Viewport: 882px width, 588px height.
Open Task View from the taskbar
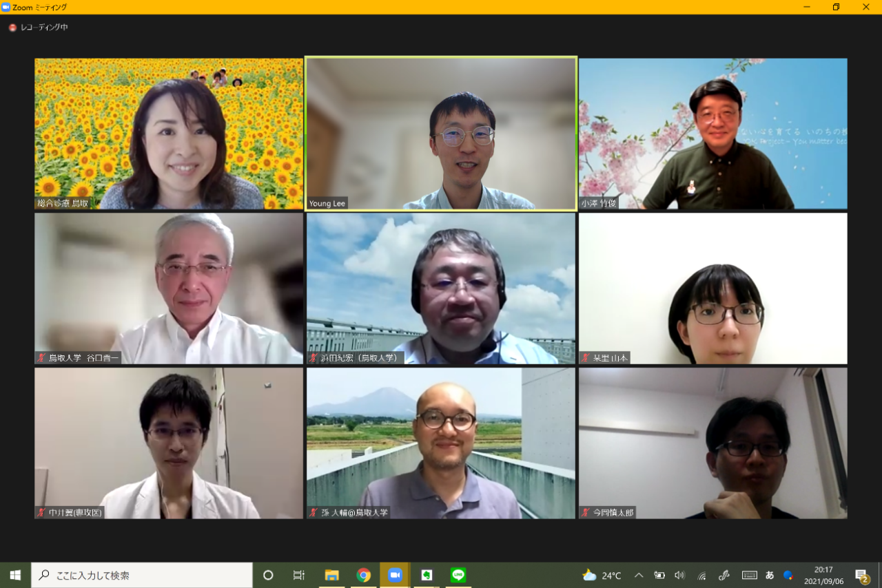299,575
